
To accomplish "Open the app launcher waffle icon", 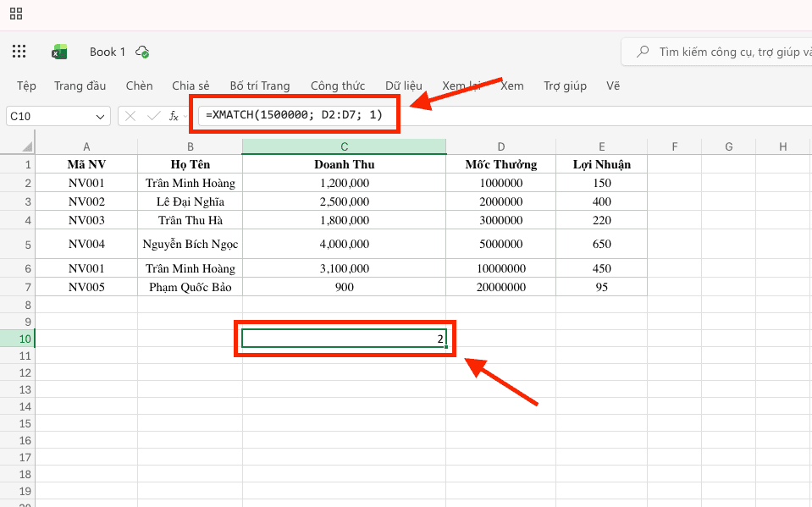I will pos(19,52).
